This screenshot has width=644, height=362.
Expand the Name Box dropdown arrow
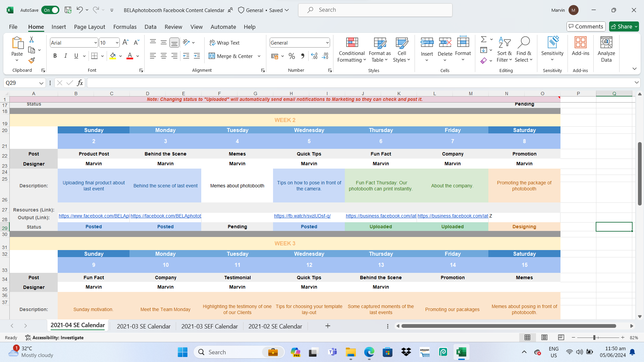click(41, 83)
